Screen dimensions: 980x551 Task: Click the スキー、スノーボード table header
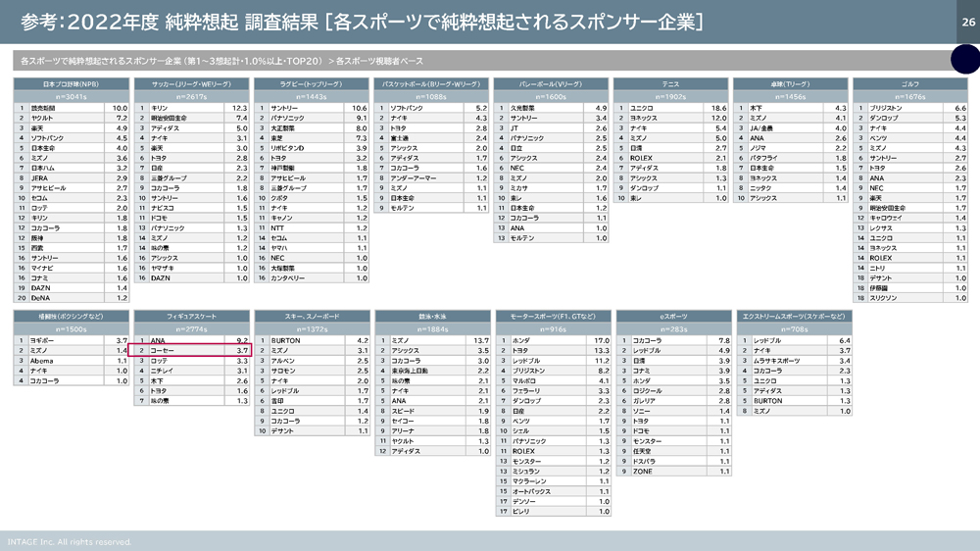[x=312, y=317]
